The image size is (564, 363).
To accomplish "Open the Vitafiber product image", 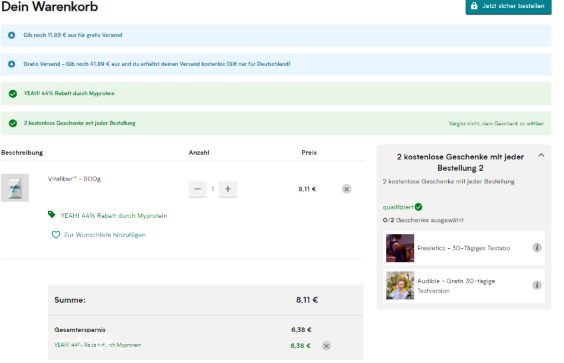I will click(x=15, y=188).
